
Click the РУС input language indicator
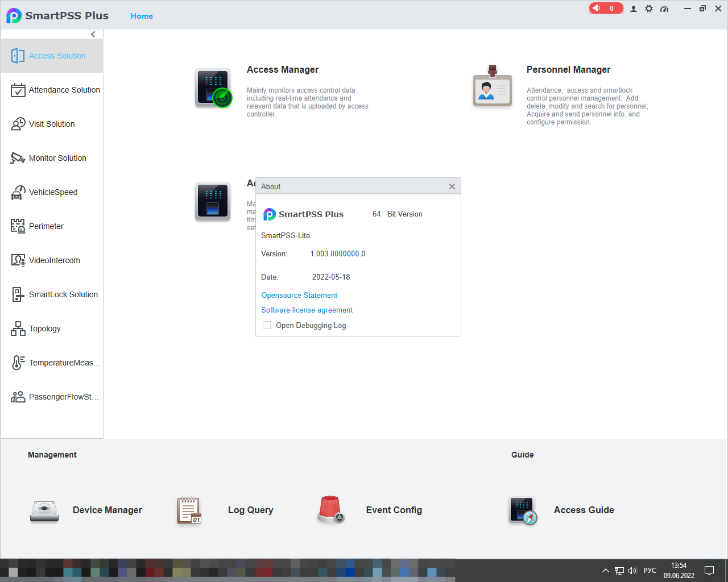click(650, 570)
